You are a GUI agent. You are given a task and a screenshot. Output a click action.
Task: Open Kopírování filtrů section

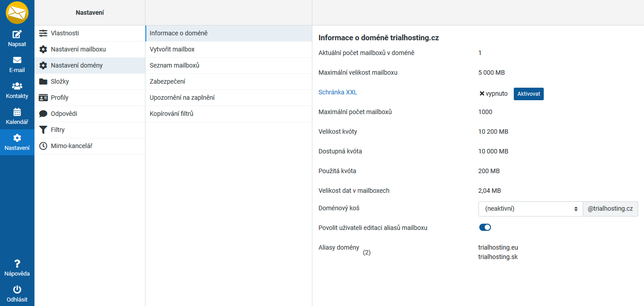[171, 114]
